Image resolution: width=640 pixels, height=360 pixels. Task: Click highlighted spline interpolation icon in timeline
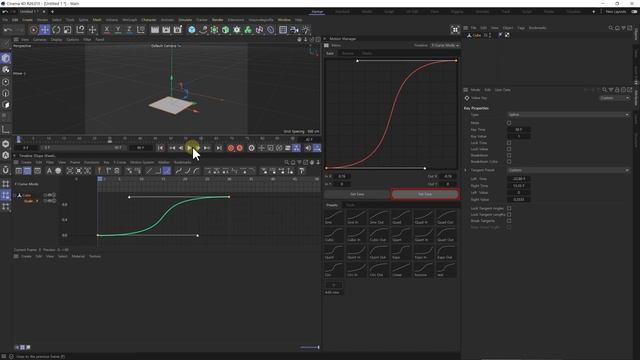click(167, 171)
